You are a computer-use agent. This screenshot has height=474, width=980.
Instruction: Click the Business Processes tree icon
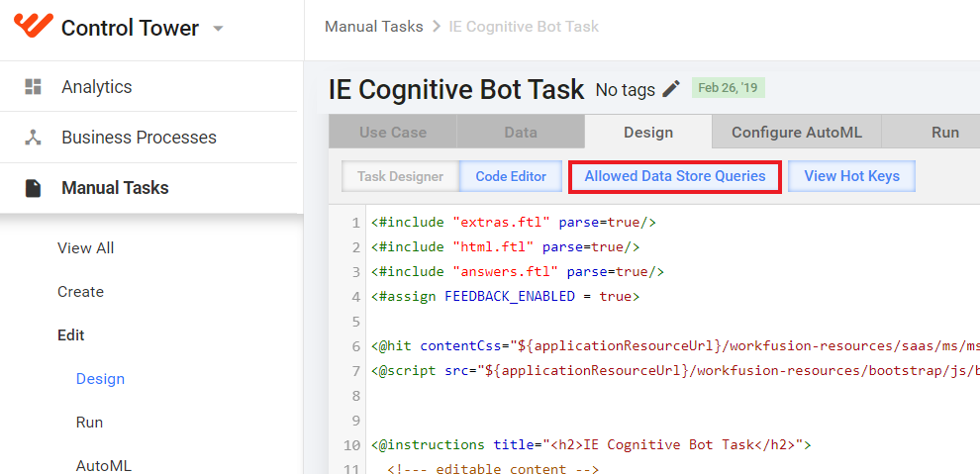coord(33,138)
